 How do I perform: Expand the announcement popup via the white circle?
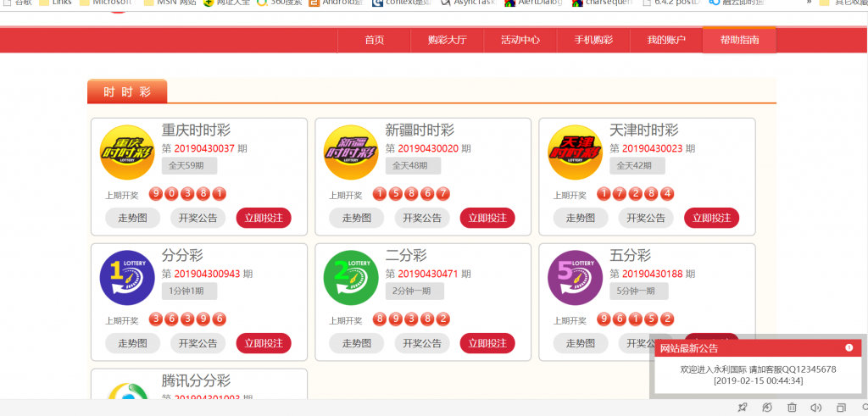[x=849, y=347]
